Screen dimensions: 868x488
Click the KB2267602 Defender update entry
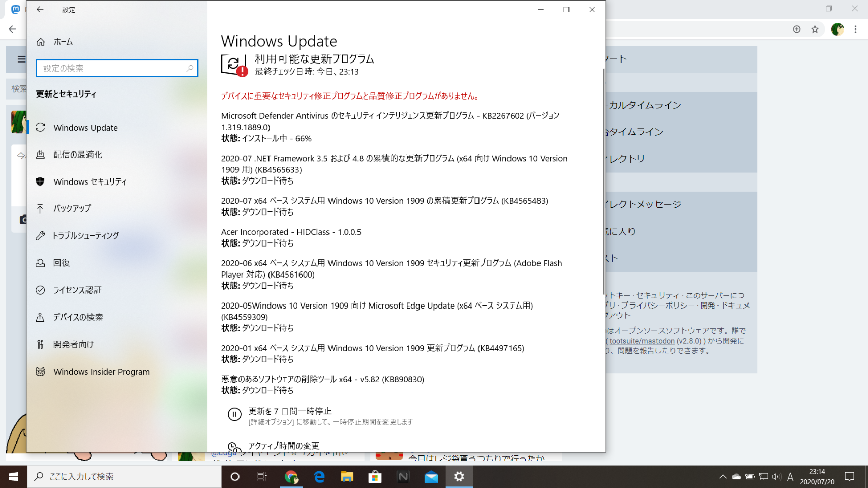coord(391,127)
